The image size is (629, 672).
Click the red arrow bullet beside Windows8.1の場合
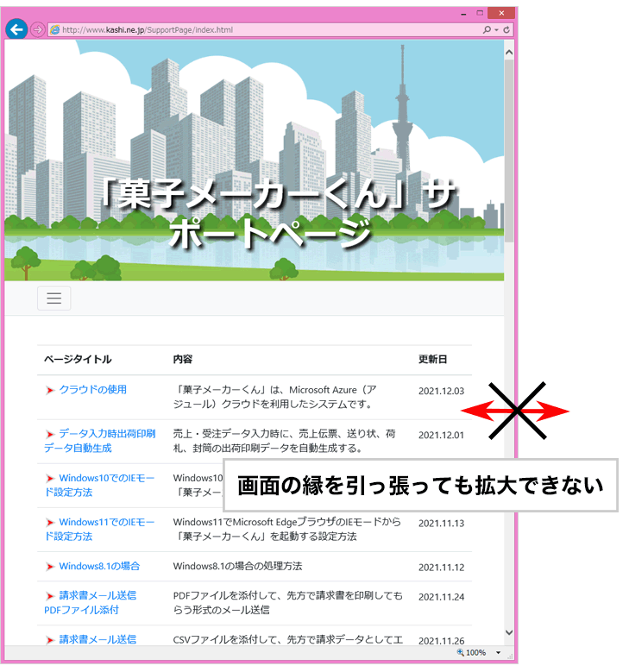pos(50,567)
